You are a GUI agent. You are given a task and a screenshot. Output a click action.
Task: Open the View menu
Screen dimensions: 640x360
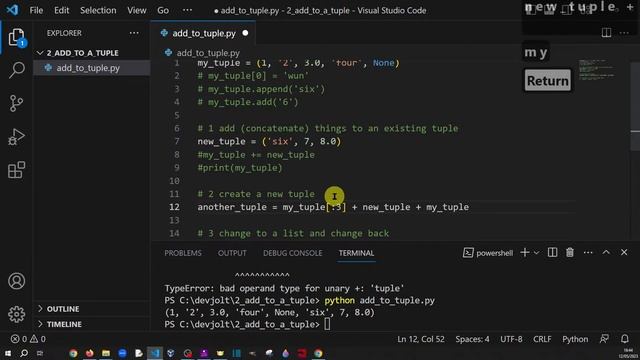click(136, 10)
